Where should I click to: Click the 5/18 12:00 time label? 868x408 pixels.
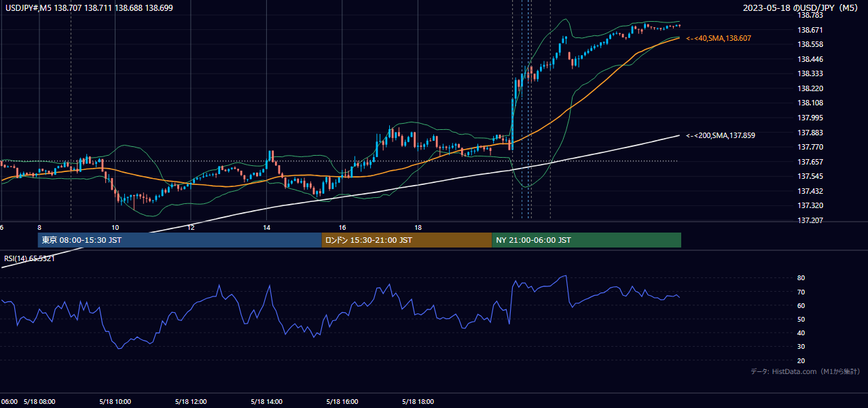(191, 401)
